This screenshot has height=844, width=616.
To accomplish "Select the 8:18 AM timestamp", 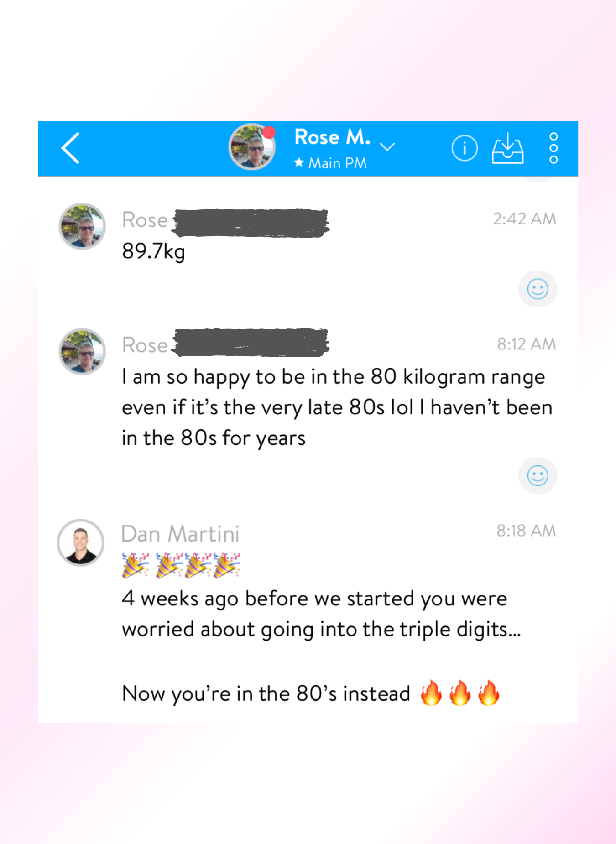I will [x=526, y=531].
